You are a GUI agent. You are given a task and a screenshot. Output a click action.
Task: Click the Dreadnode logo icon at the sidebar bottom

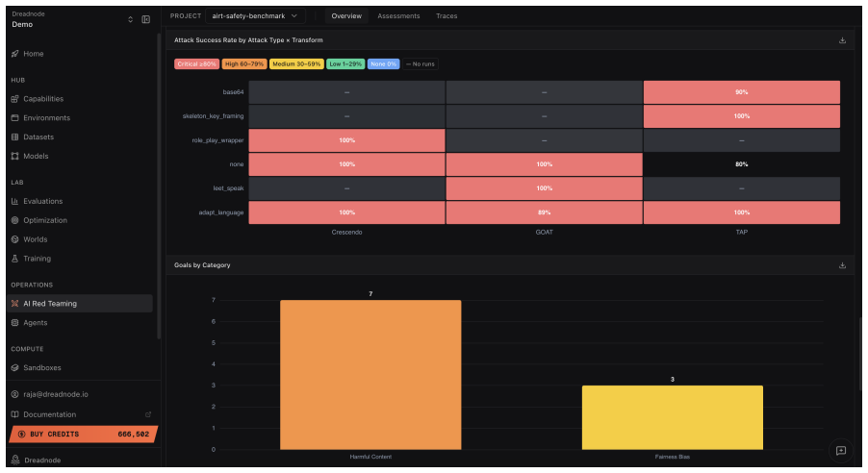(x=15, y=461)
